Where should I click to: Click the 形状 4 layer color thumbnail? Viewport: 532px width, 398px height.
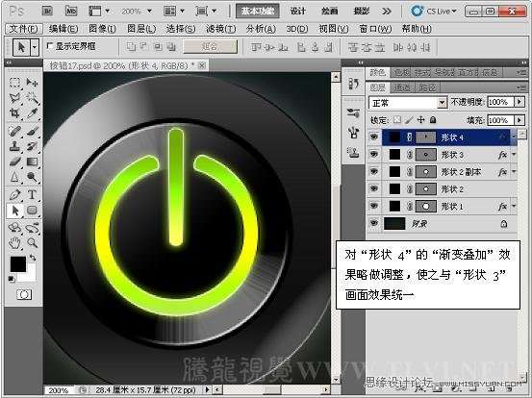pyautogui.click(x=394, y=137)
